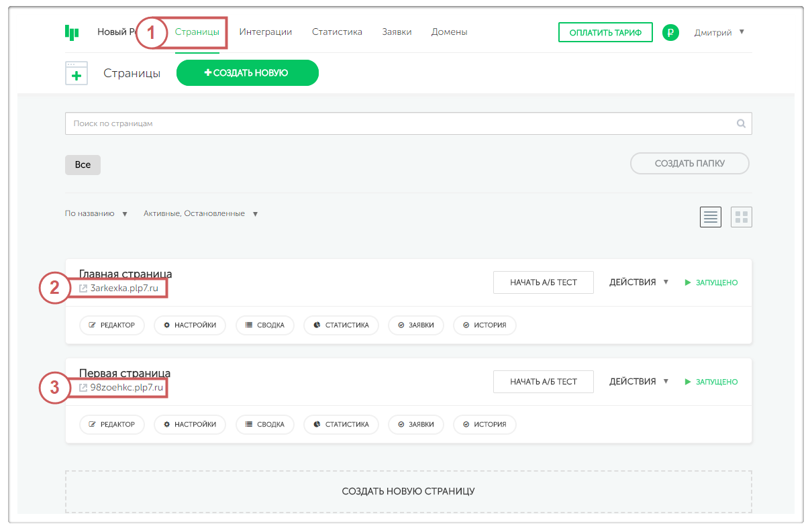
Task: Open РЕДАКТОР for Главная страница
Action: click(111, 325)
